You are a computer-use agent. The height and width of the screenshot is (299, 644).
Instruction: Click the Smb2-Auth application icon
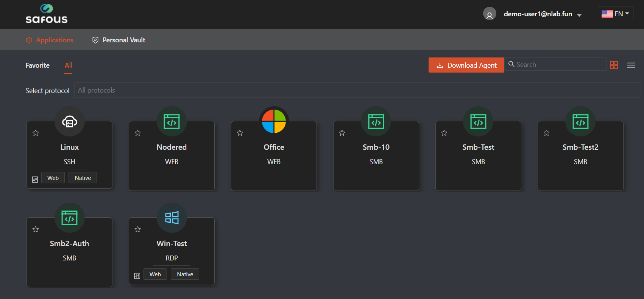70,218
